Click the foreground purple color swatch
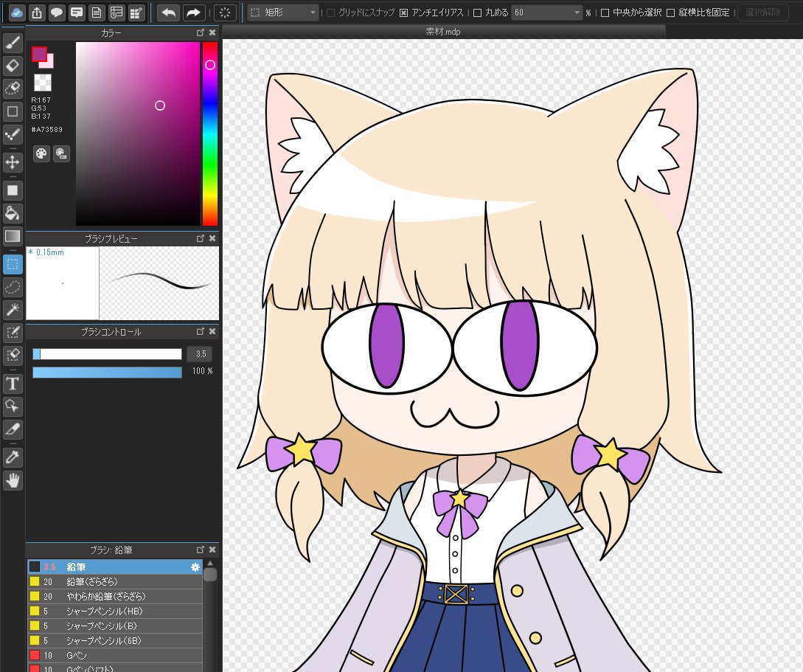Image resolution: width=803 pixels, height=672 pixels. 39,54
